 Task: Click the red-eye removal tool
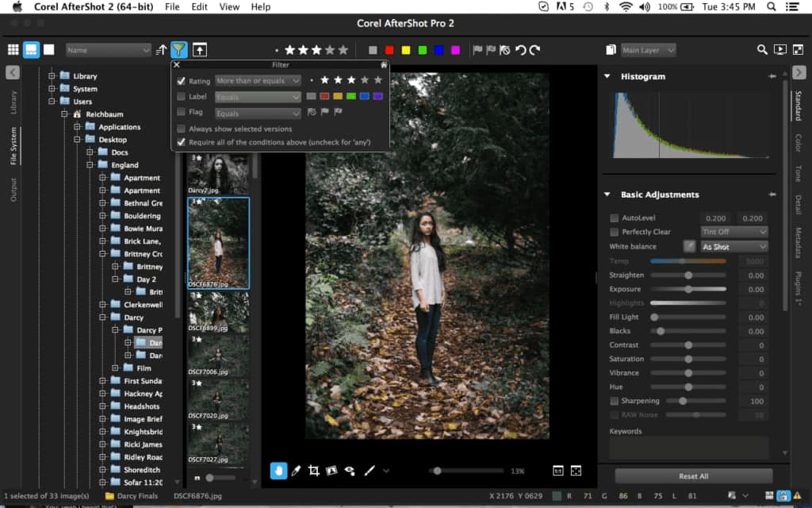click(x=349, y=471)
